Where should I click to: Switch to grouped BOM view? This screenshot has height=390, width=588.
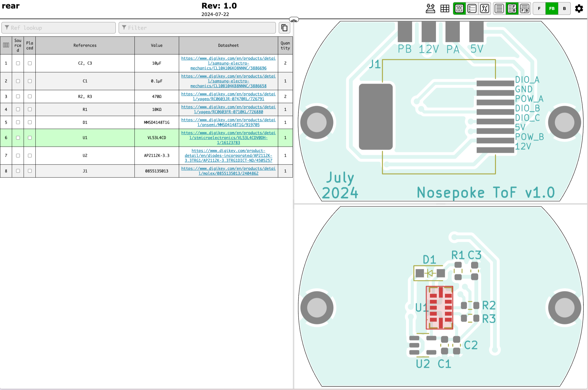point(460,9)
